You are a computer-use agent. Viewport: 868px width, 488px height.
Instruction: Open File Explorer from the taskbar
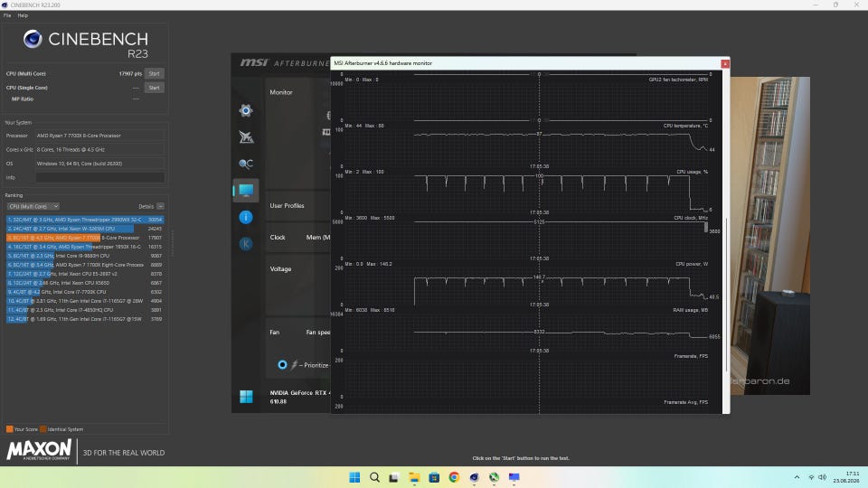point(414,477)
